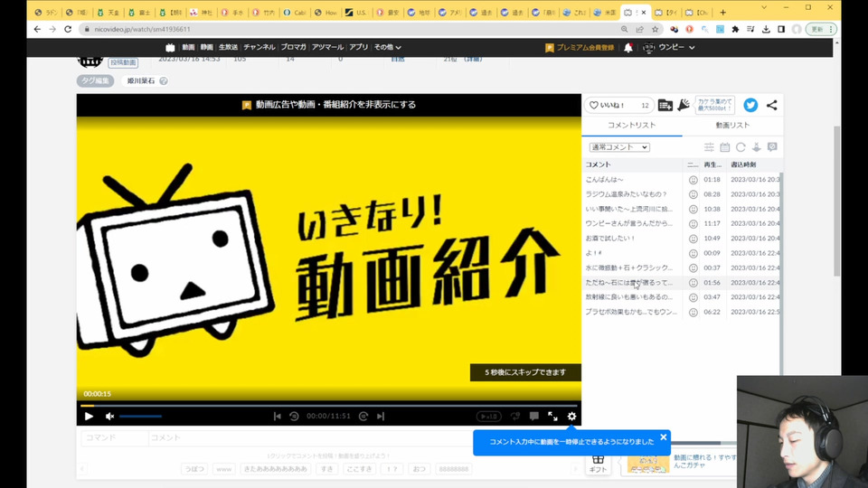Switch to コメントリスト tab
This screenshot has width=868, height=488.
click(632, 125)
